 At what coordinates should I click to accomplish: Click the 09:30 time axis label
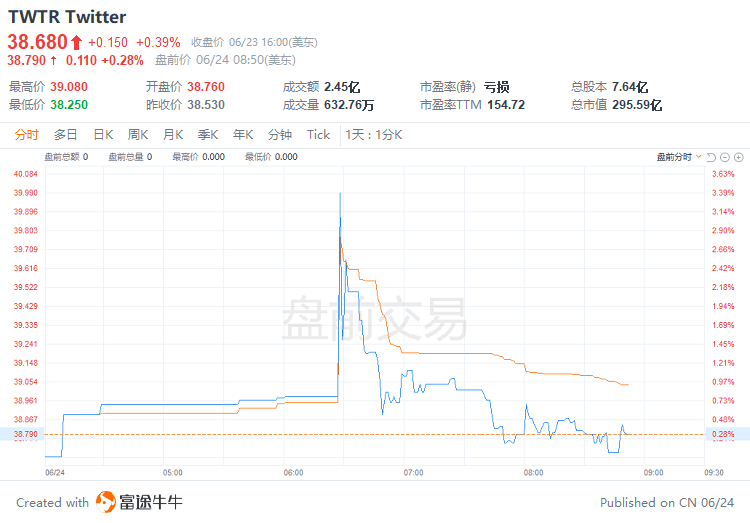[714, 472]
